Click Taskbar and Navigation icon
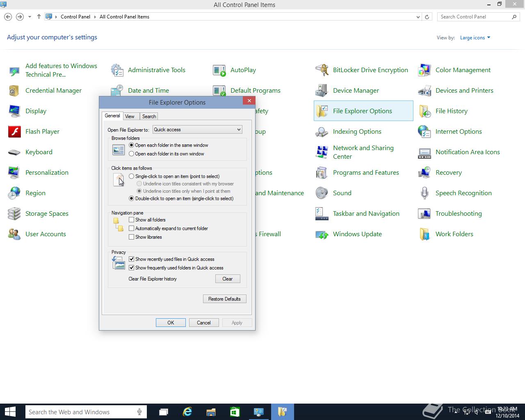This screenshot has height=420, width=525. [x=322, y=214]
